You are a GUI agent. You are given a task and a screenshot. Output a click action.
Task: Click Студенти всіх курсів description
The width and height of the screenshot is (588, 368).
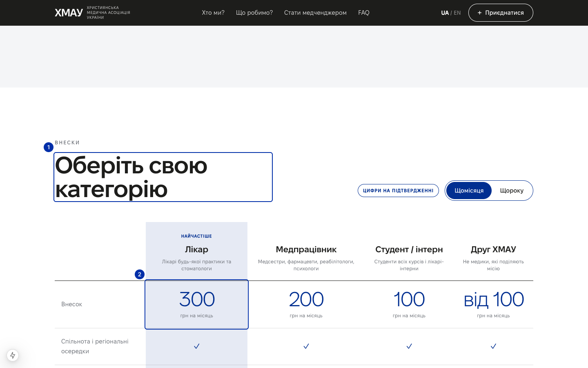coord(409,265)
